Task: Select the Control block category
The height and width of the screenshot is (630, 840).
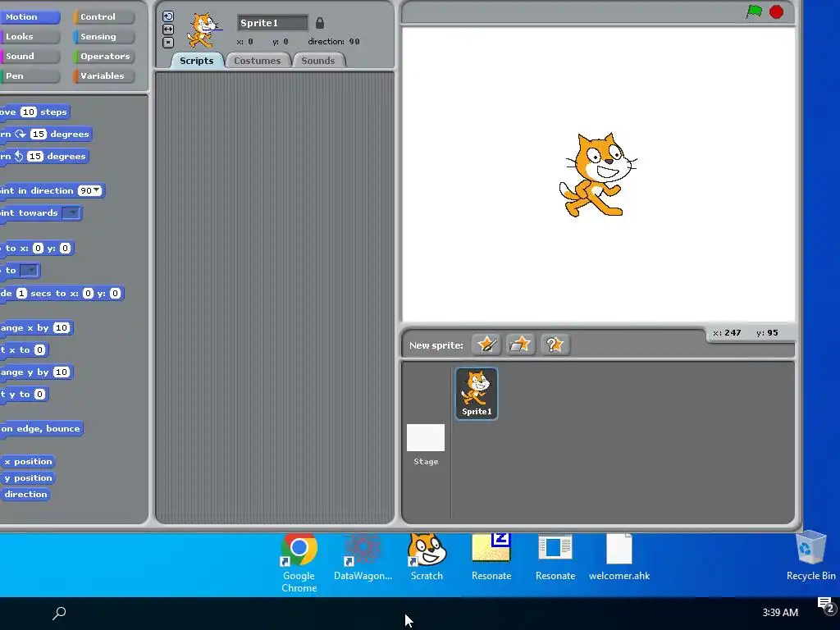Action: [x=104, y=16]
